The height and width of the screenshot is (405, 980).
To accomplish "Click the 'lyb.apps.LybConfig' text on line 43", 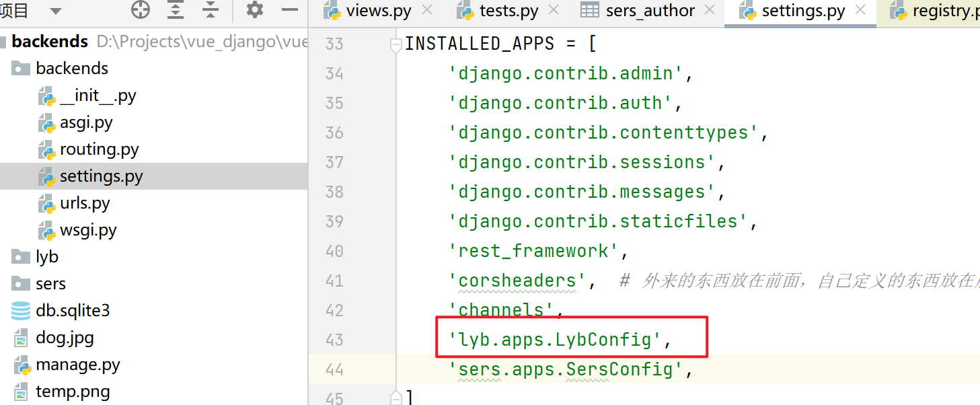I will tap(556, 340).
